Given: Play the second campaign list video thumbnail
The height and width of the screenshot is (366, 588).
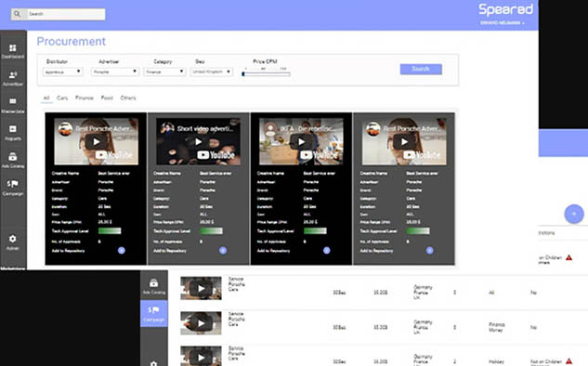Looking at the screenshot, I should point(201,323).
